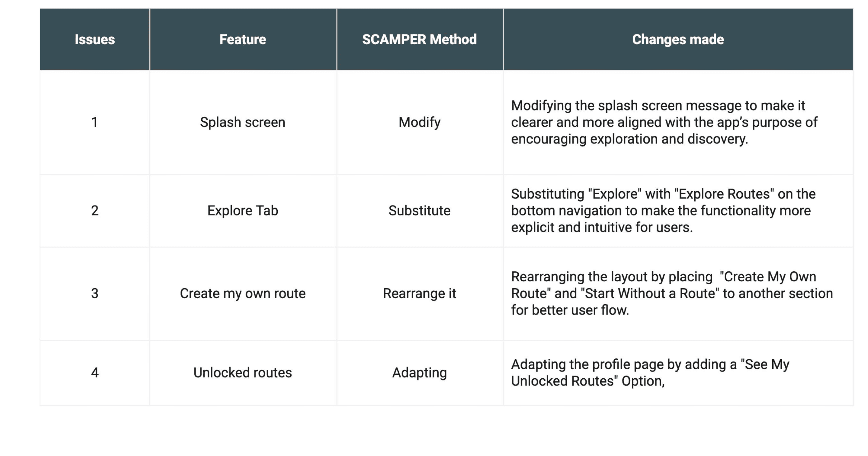Select the rearranging layout change description
Screen dimensions: 868x456
click(672, 294)
